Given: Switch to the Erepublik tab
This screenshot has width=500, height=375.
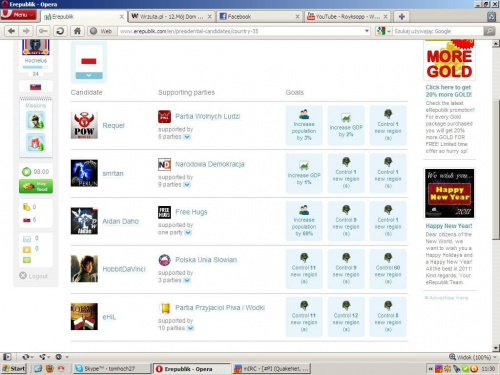Looking at the screenshot, I should pyautogui.click(x=83, y=16).
